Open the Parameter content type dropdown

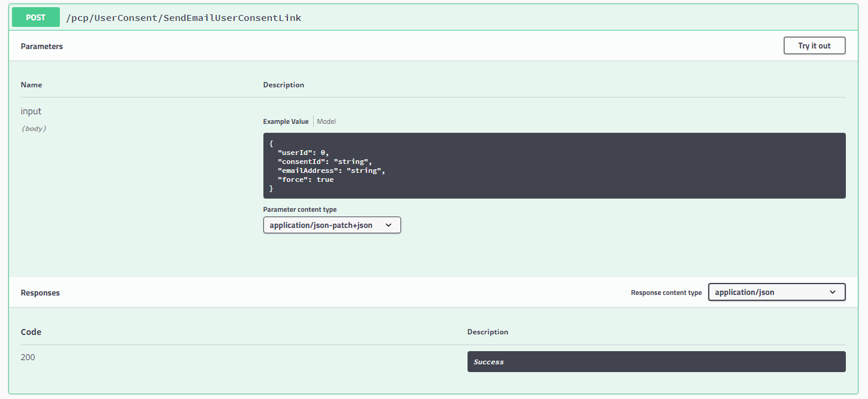coord(332,226)
